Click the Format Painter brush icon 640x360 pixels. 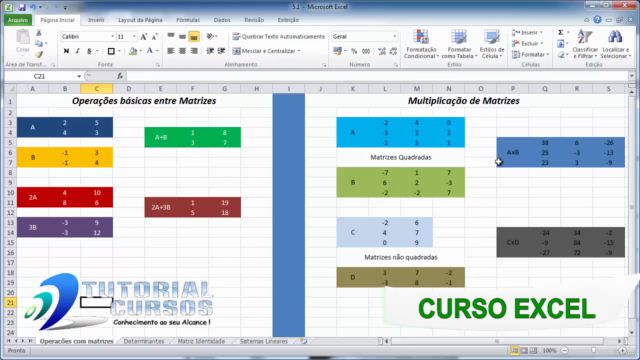39,54
